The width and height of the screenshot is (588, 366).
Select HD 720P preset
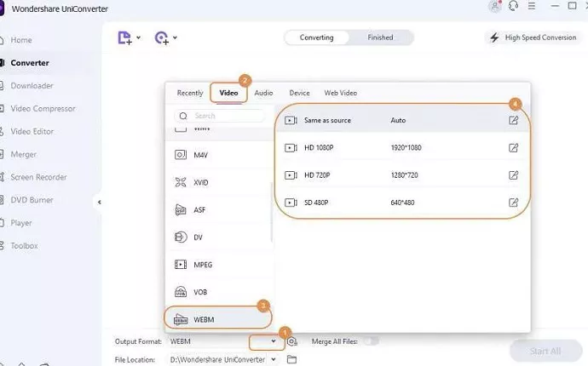pyautogui.click(x=401, y=175)
